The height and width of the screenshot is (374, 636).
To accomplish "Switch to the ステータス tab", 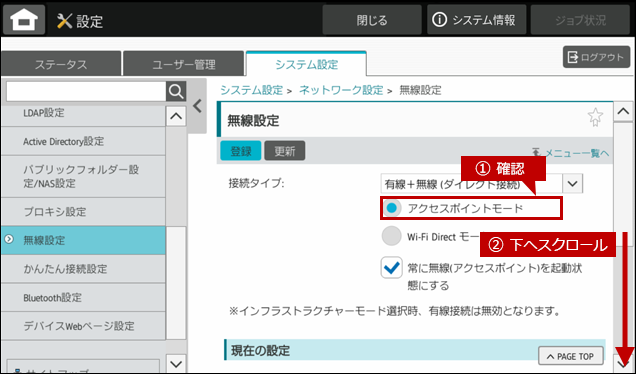I will point(61,64).
